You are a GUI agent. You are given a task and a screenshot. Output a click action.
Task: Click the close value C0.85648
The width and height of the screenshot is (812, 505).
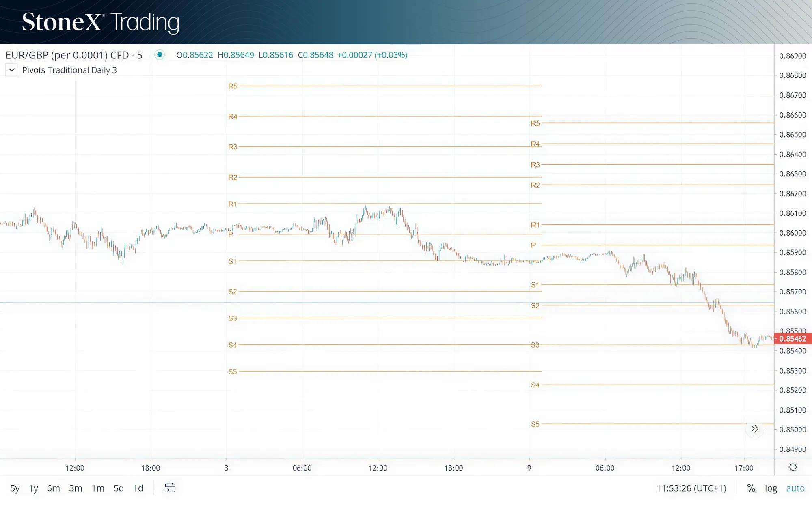pyautogui.click(x=315, y=55)
